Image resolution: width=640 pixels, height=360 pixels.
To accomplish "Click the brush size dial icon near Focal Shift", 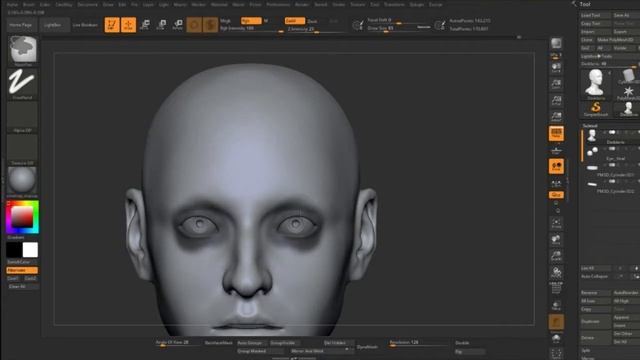I will 358,25.
